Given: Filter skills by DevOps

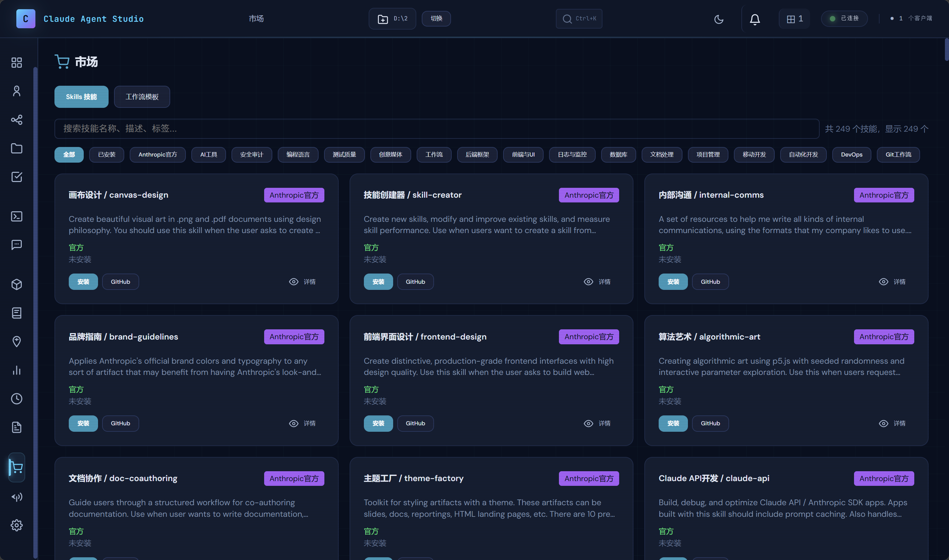Looking at the screenshot, I should point(852,155).
